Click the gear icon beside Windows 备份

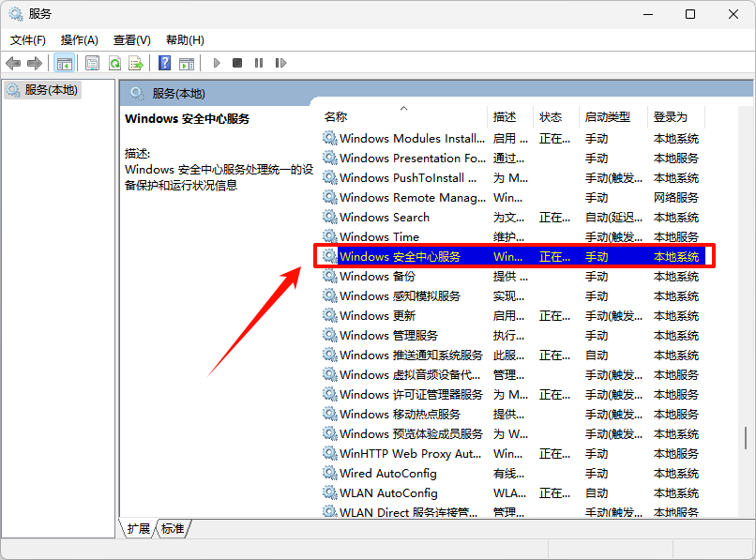(x=330, y=276)
